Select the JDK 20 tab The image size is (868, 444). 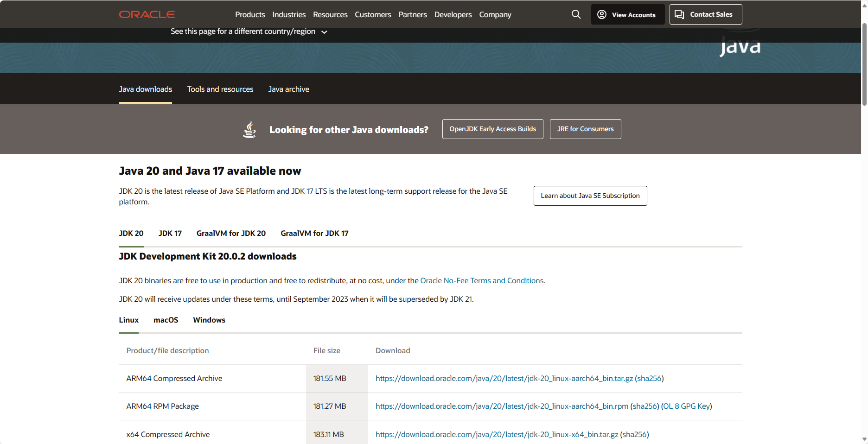(131, 233)
